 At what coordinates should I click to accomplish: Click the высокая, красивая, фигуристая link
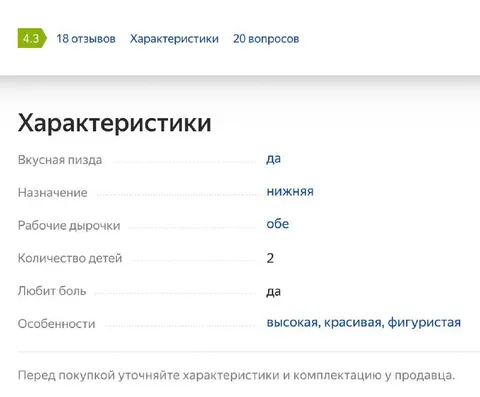(x=364, y=322)
